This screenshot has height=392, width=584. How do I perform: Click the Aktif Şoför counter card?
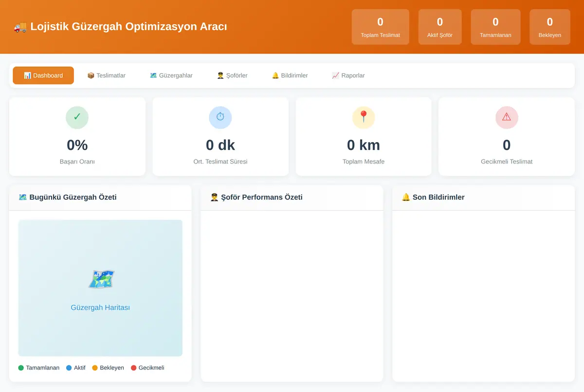tap(440, 27)
